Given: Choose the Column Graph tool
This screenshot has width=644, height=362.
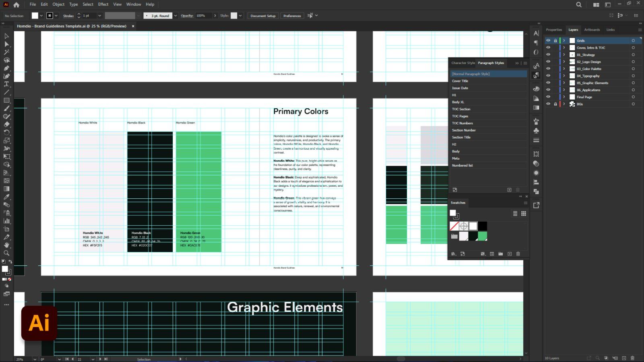Looking at the screenshot, I should (x=6, y=221).
